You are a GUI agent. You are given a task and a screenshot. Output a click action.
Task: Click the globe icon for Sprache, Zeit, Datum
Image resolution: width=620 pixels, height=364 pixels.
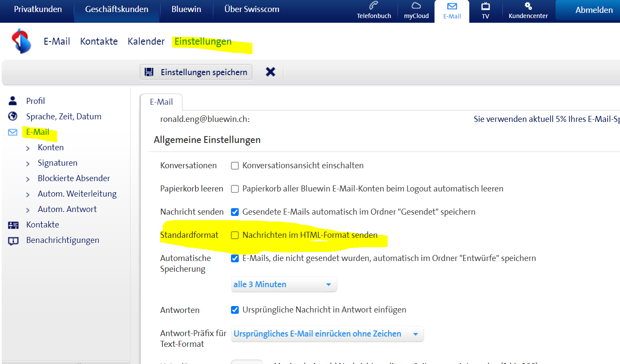click(13, 116)
